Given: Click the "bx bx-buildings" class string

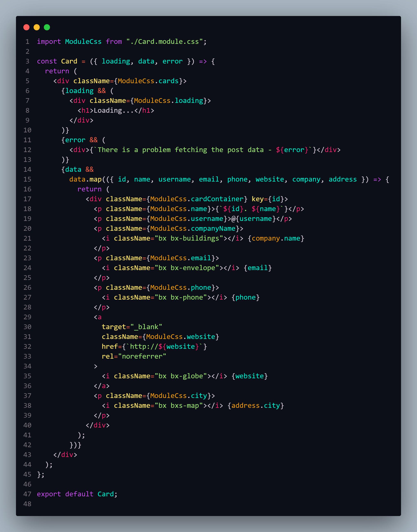Looking at the screenshot, I should (189, 238).
